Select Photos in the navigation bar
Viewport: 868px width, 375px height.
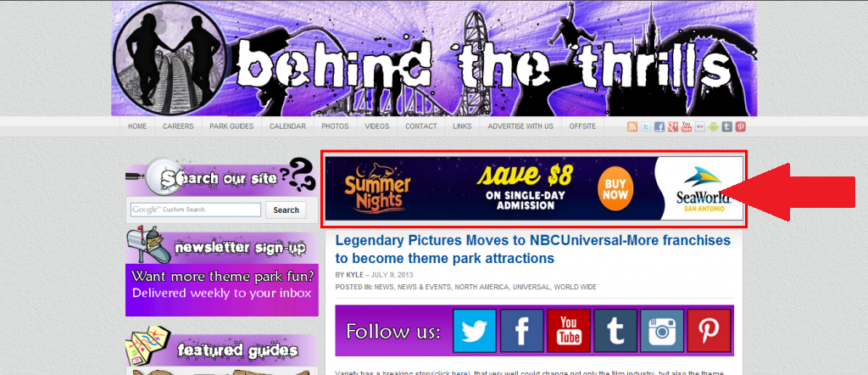(x=336, y=126)
